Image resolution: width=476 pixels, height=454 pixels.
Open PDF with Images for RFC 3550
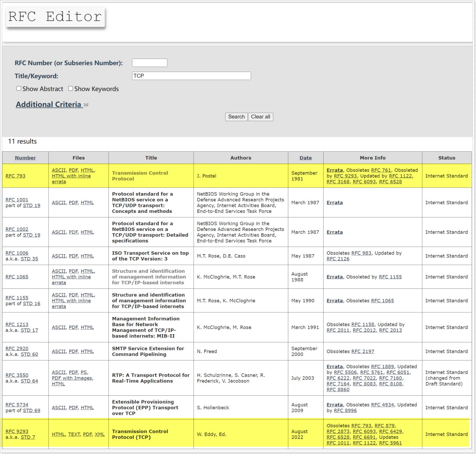point(72,378)
